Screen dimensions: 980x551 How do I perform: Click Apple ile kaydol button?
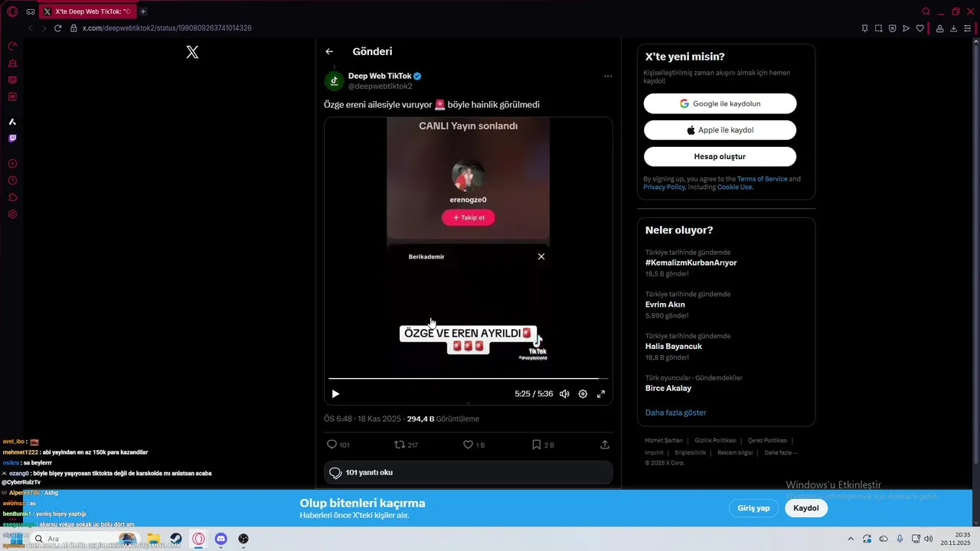click(x=720, y=130)
